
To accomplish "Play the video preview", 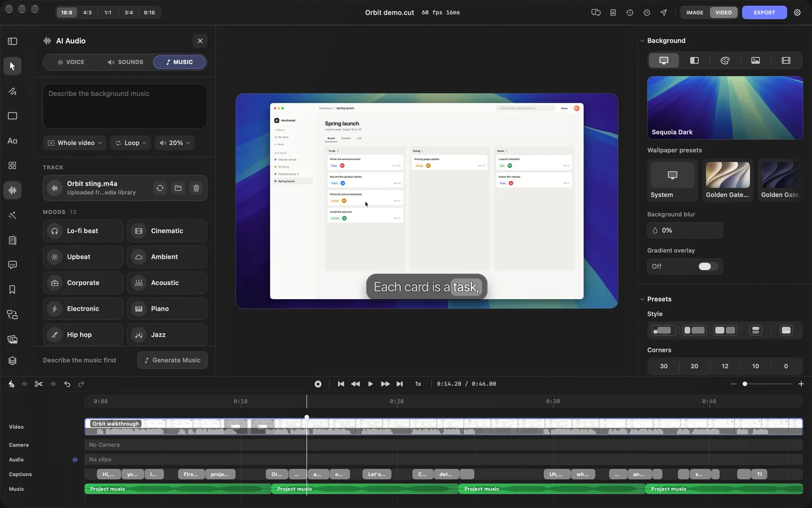I will click(370, 384).
